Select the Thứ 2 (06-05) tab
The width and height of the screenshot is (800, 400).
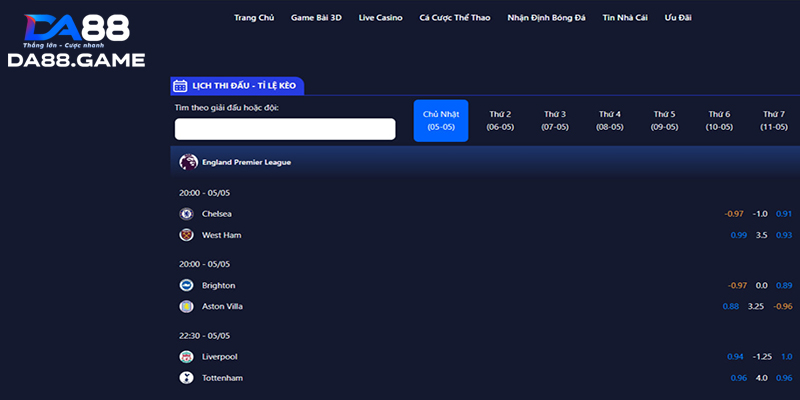tap(500, 120)
